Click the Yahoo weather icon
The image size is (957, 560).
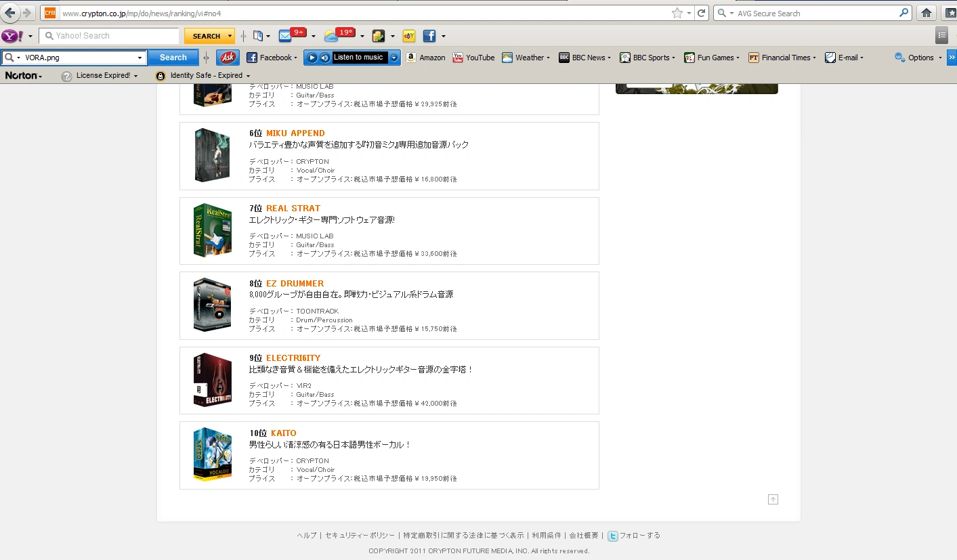point(331,36)
